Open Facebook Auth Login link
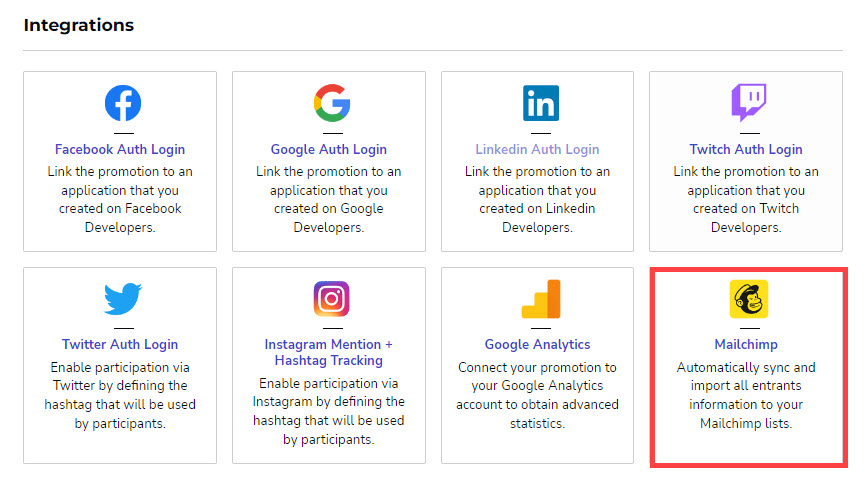This screenshot has height=478, width=865. 120,149
